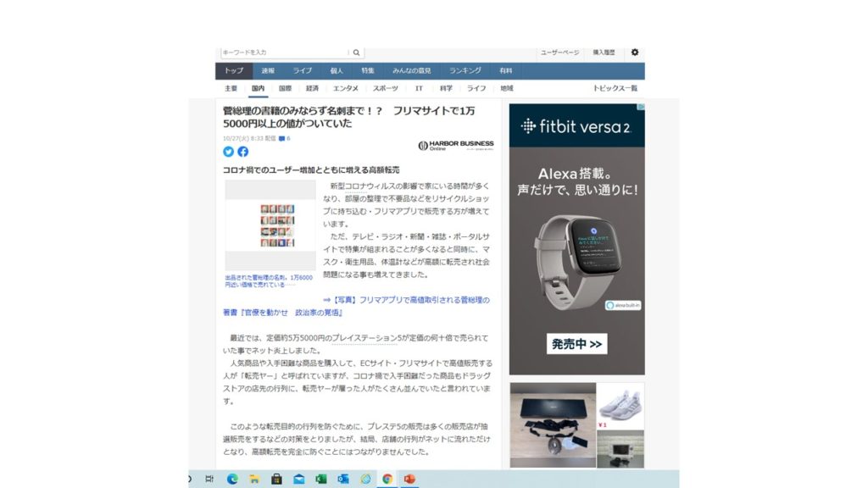Image resolution: width=868 pixels, height=488 pixels.
Task: Click the 発売中 button in Fitbit ad
Action: click(x=576, y=344)
